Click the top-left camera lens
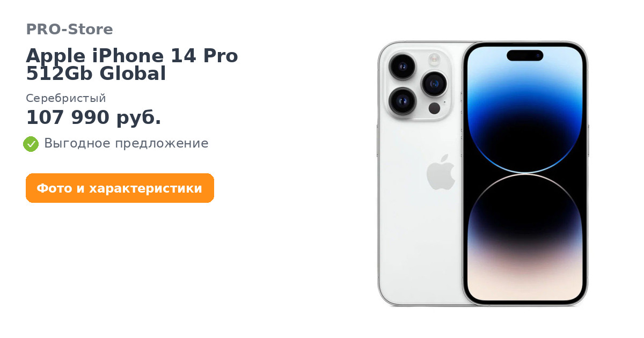The image size is (644, 338). pyautogui.click(x=402, y=67)
